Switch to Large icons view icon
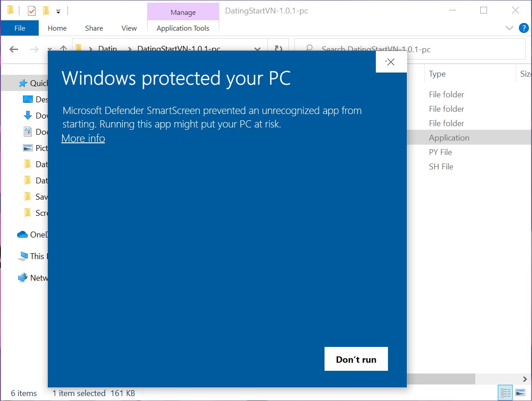 click(x=520, y=393)
